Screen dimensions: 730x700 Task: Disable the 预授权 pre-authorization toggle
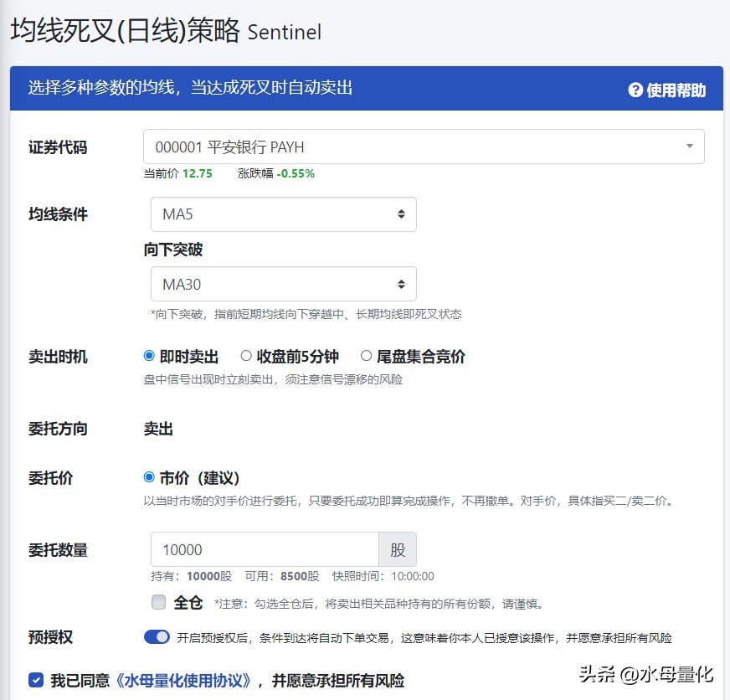pyautogui.click(x=157, y=637)
